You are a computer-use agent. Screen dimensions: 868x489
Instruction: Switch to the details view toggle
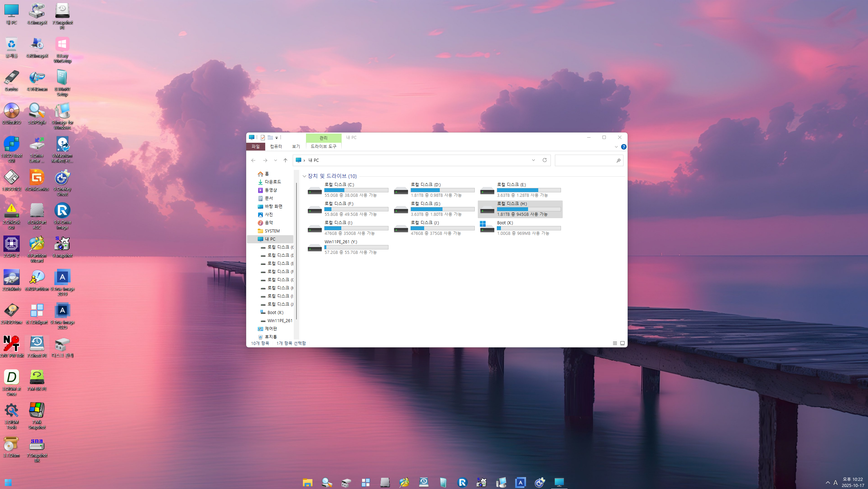[x=615, y=343]
